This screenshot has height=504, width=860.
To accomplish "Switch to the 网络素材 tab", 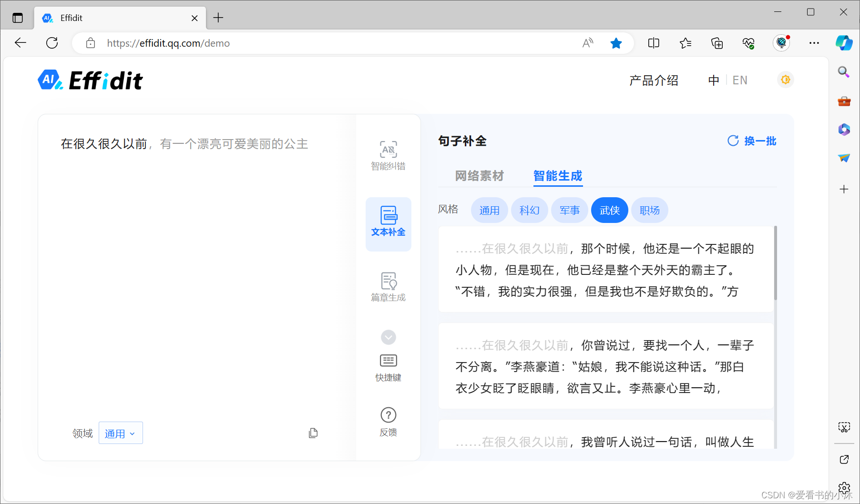I will 479,176.
